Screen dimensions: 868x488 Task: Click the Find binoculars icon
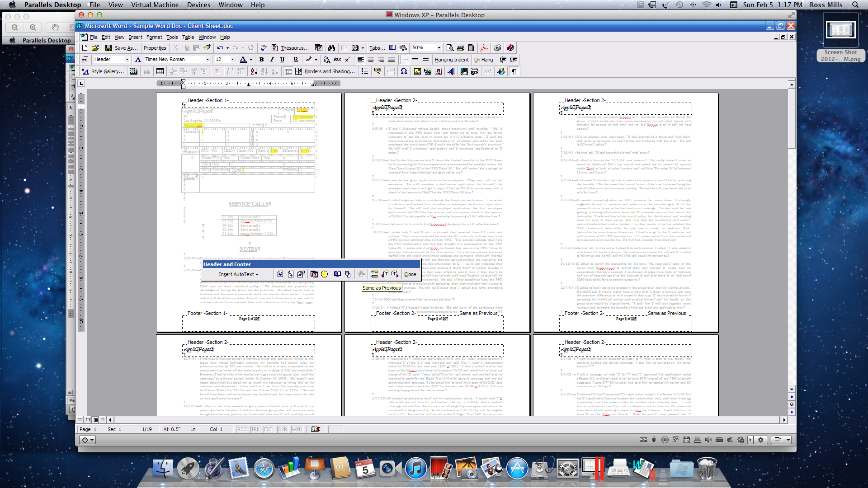331,48
